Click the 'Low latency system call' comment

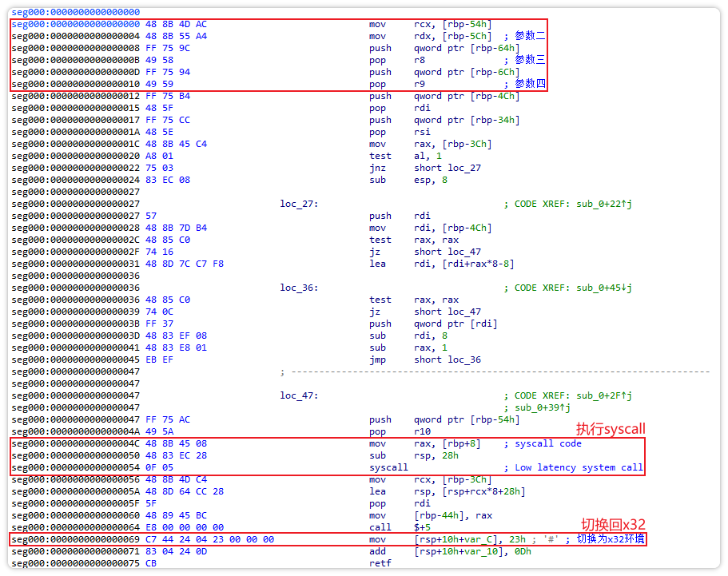click(579, 467)
